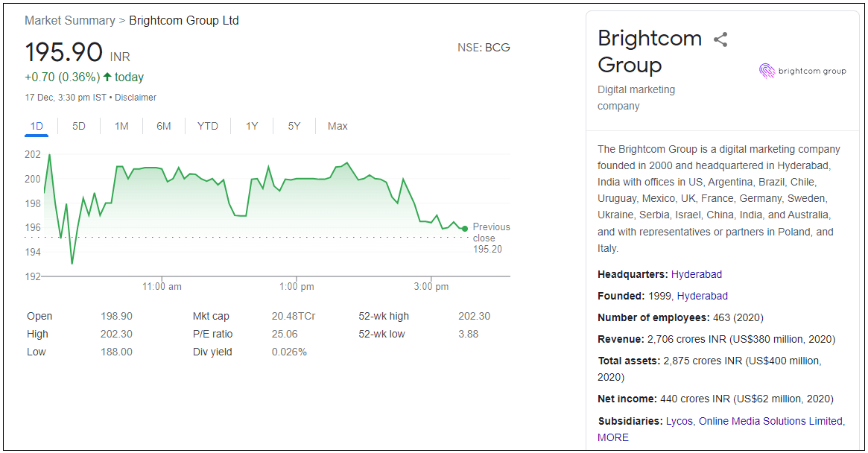Image resolution: width=868 pixels, height=453 pixels.
Task: Click the green endpoint dot on the chart
Action: pos(464,228)
